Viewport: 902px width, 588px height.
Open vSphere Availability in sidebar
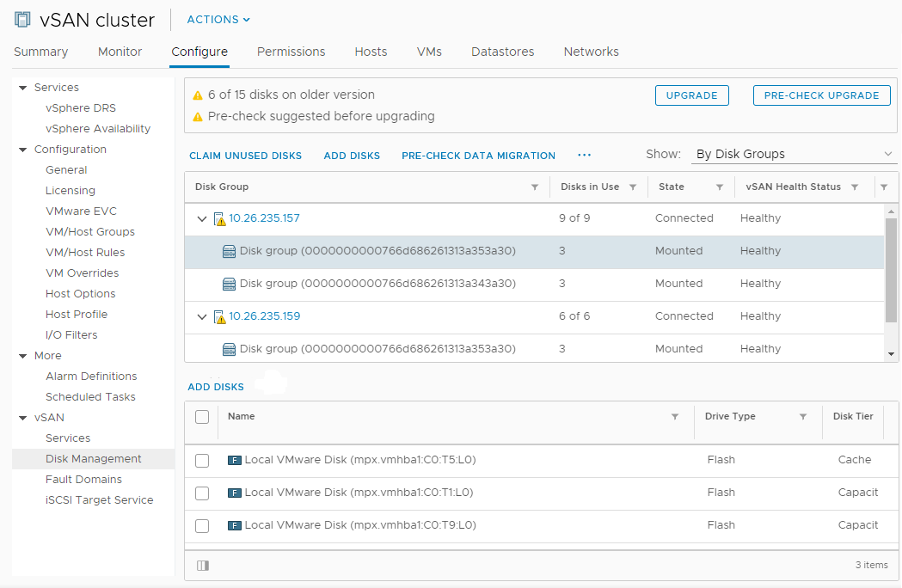click(98, 129)
